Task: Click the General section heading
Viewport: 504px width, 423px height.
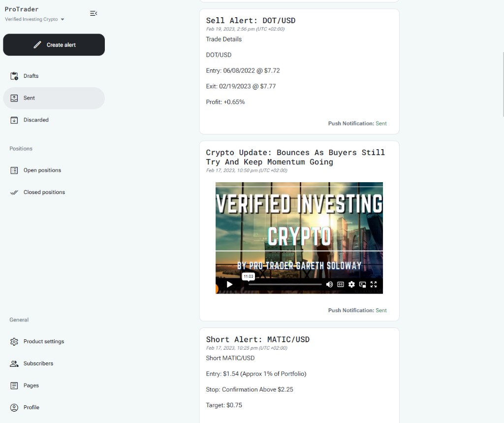Action: (19, 320)
